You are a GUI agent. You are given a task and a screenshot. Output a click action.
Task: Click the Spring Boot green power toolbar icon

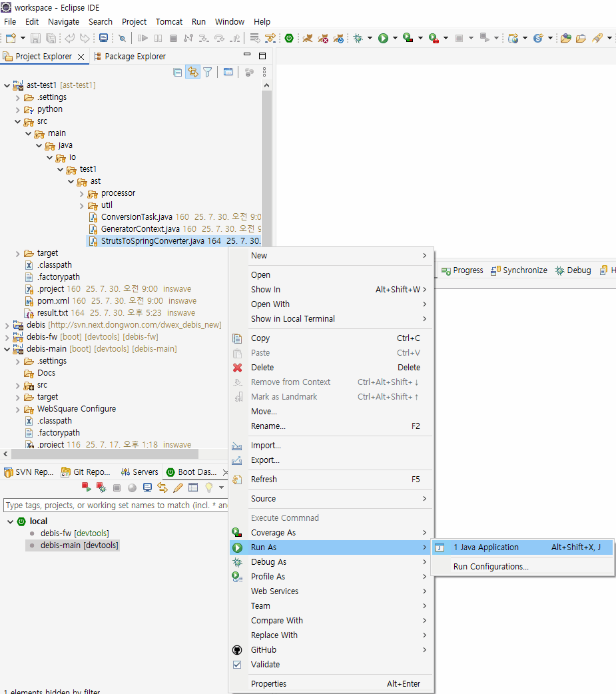[289, 38]
